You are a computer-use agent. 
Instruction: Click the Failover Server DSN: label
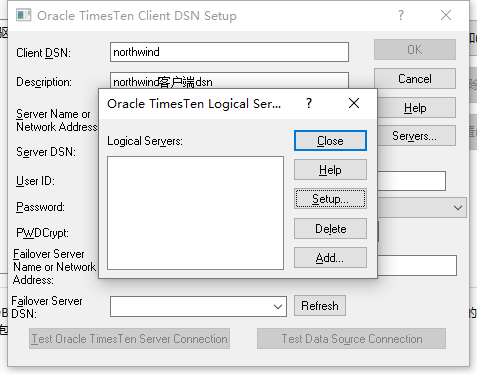click(47, 307)
